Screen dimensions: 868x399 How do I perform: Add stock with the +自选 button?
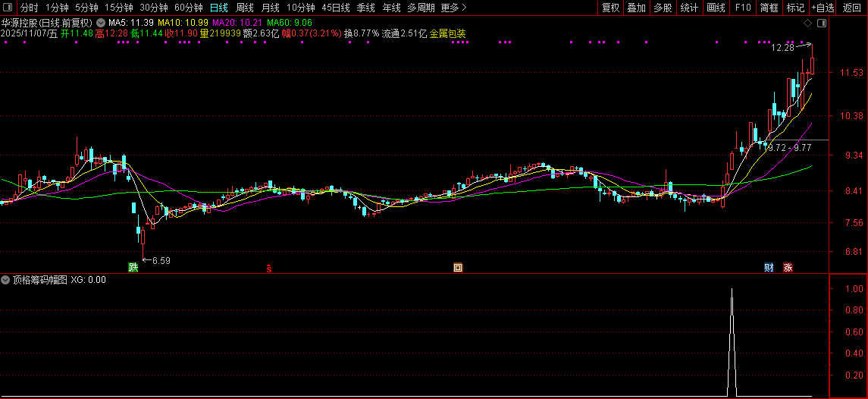click(823, 8)
